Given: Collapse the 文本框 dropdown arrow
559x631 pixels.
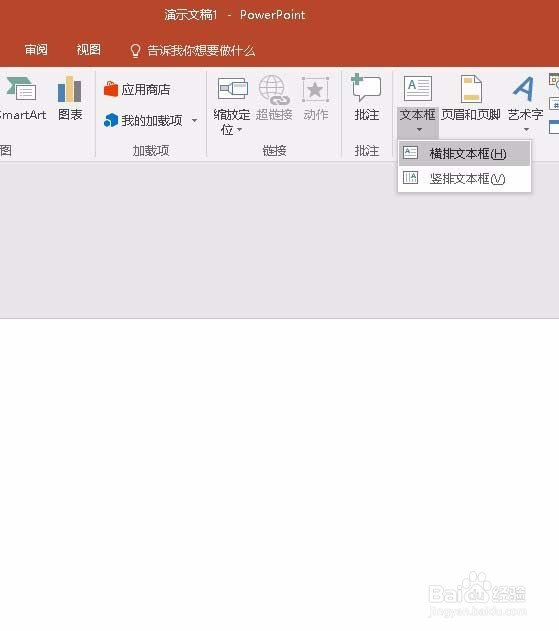Looking at the screenshot, I should click(x=419, y=130).
